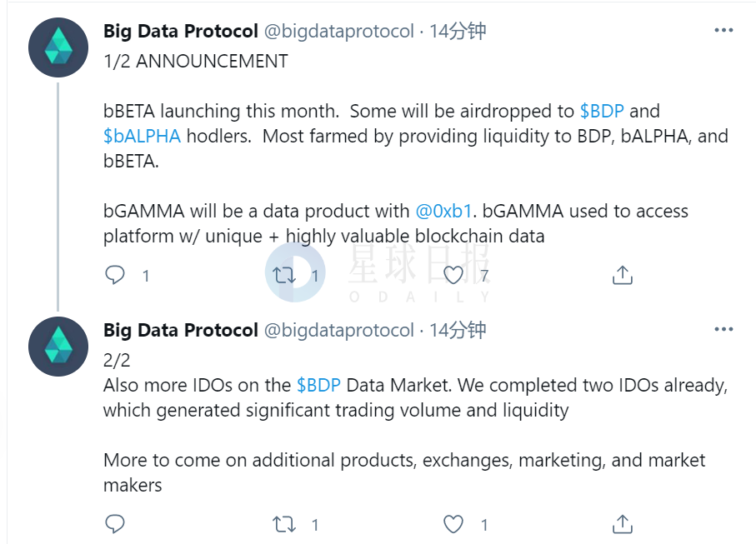756x544 pixels.
Task: Open $BDP cashtag in the 2/2 tweet
Action: click(318, 385)
